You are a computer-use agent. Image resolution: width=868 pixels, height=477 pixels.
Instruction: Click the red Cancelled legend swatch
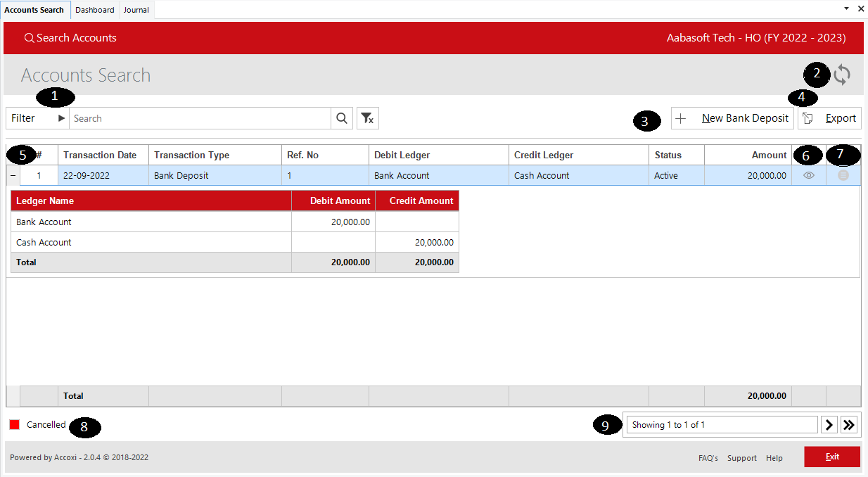click(x=15, y=425)
